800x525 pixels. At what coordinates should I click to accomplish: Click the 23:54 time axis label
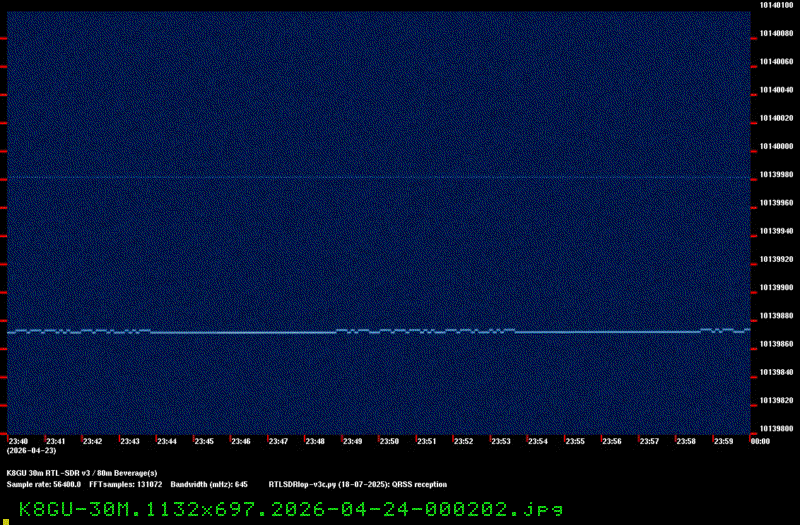point(538,441)
